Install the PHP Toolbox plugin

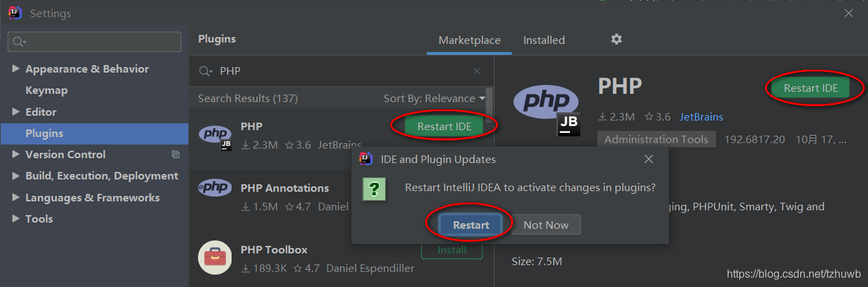click(x=451, y=250)
